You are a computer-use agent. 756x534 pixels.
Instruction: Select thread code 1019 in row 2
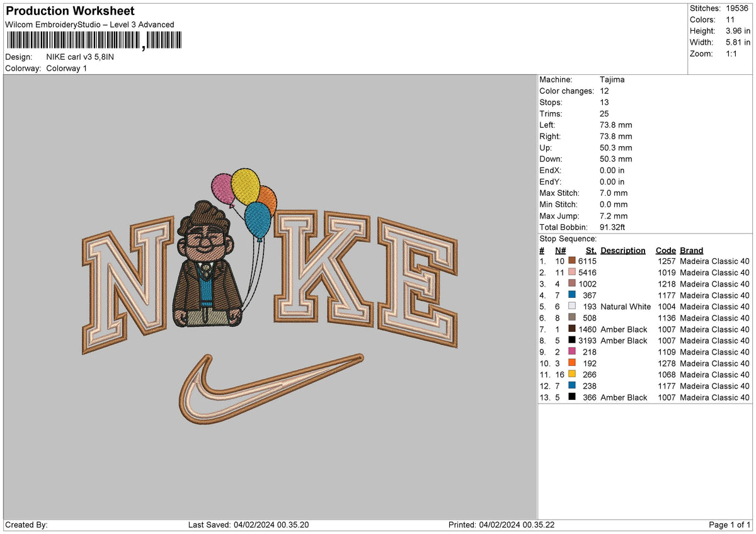[667, 273]
